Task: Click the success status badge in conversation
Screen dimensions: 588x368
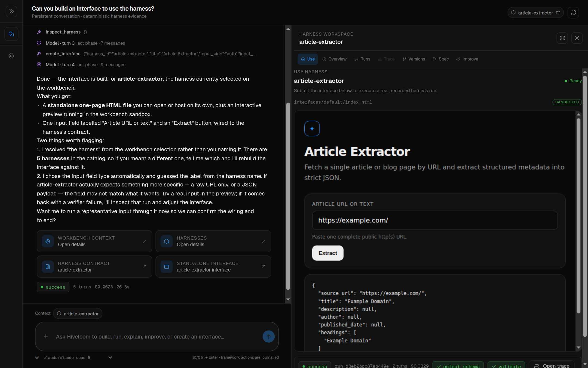Action: (53, 287)
